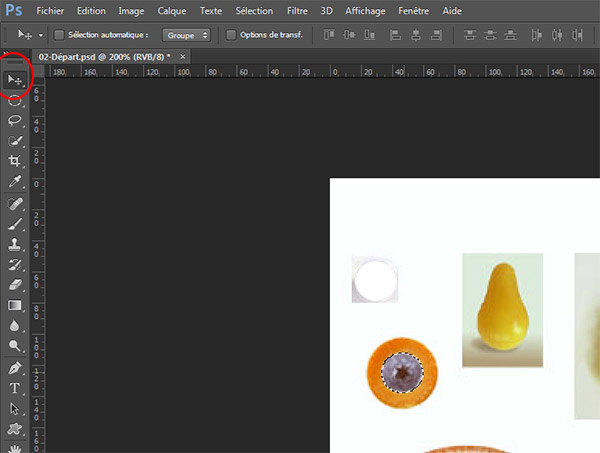Click distribute horizontal centers icon
This screenshot has width=600, height=453.
tap(557, 35)
